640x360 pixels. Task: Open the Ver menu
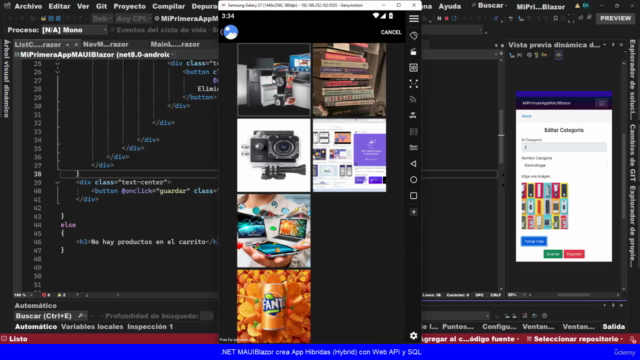point(83,6)
